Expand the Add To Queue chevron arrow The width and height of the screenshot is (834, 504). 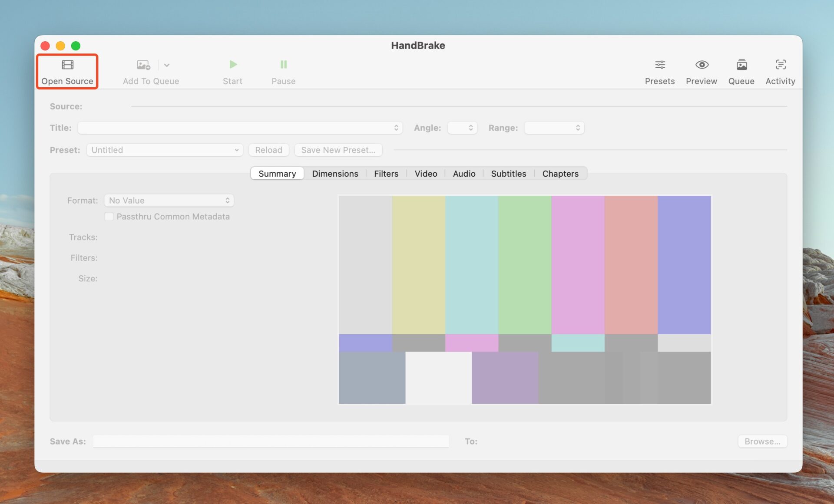167,65
